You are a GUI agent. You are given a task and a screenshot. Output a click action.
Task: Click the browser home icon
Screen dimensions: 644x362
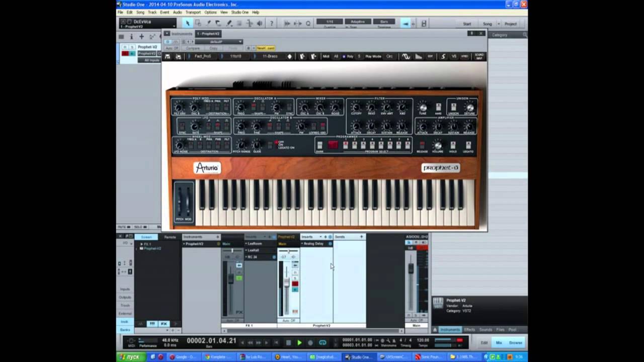tap(435, 330)
